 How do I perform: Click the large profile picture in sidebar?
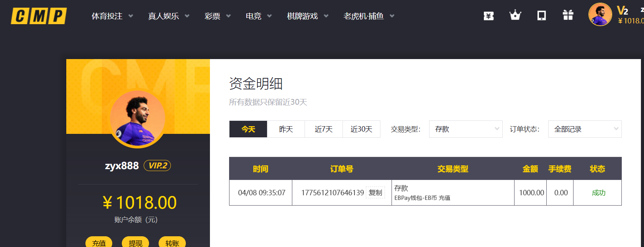[138, 119]
